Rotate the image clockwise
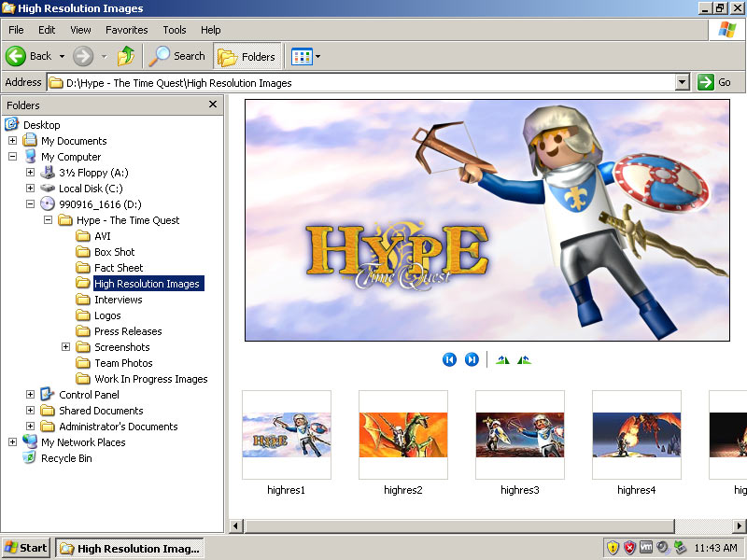Screen dimensions: 747x560 pyautogui.click(x=502, y=360)
